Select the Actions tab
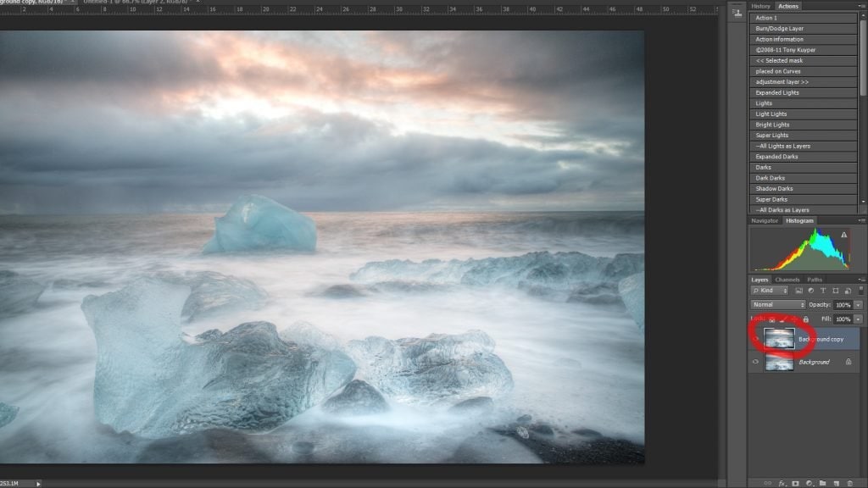The height and width of the screenshot is (488, 868). (787, 6)
